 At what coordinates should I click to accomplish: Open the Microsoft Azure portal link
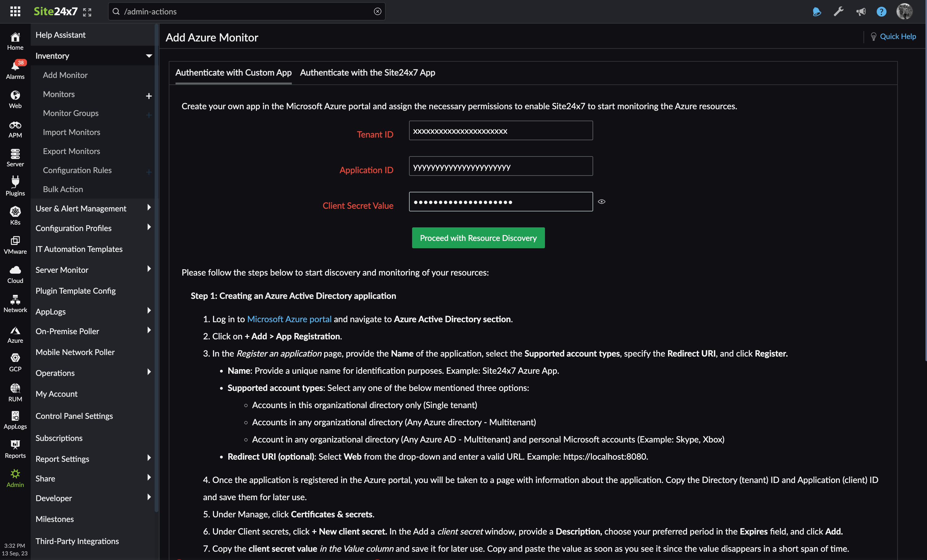tap(289, 319)
